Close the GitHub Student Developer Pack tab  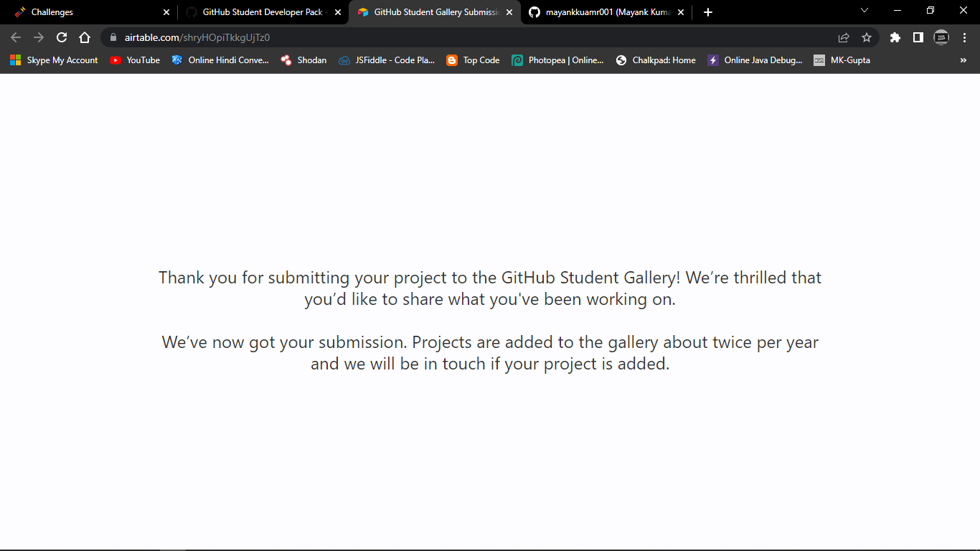[x=338, y=12]
